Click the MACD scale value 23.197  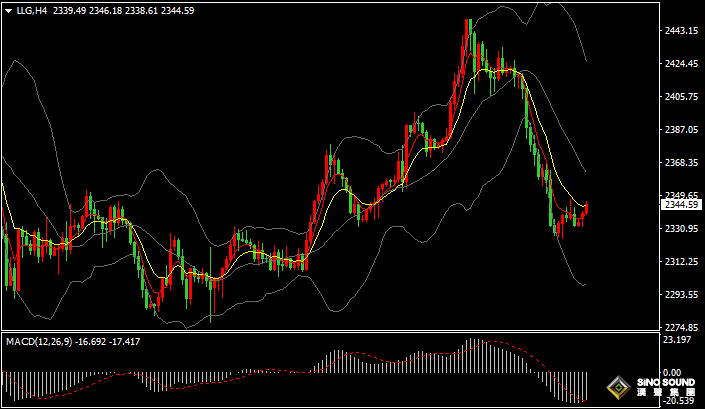pos(679,342)
